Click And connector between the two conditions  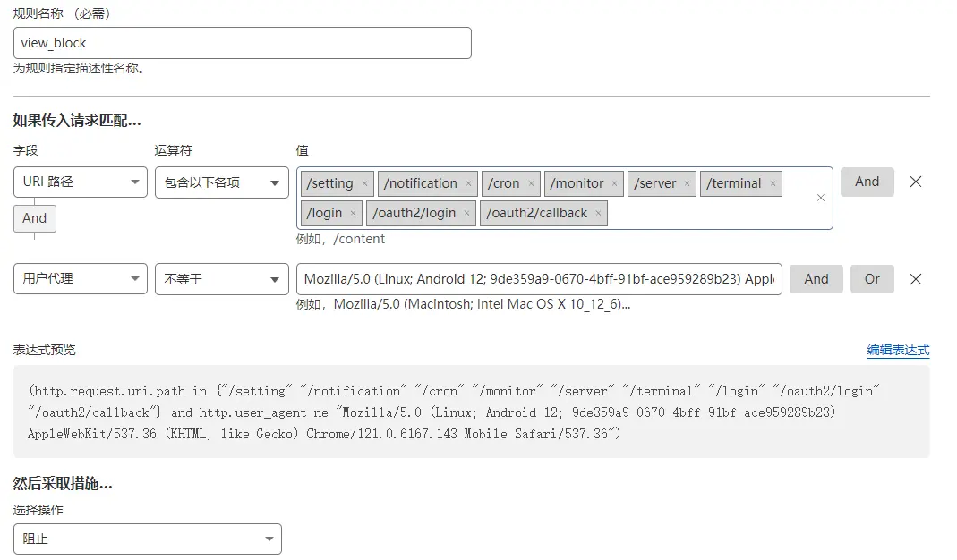[35, 218]
